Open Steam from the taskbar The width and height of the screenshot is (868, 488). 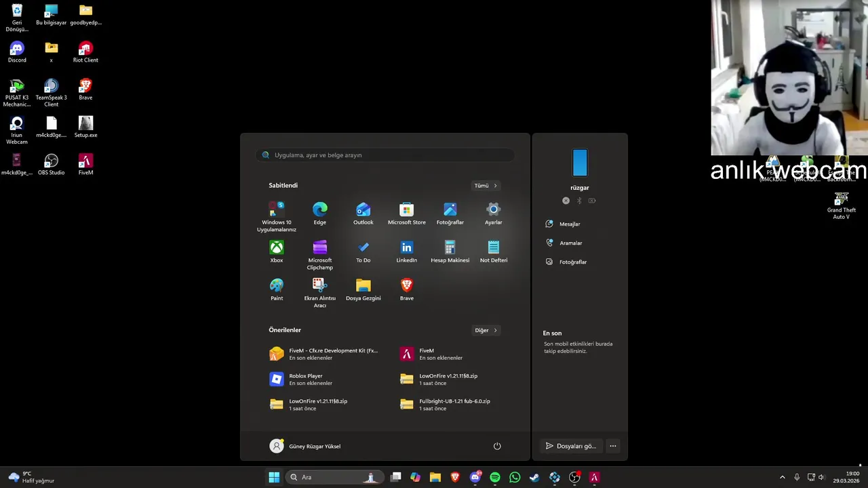point(534,477)
